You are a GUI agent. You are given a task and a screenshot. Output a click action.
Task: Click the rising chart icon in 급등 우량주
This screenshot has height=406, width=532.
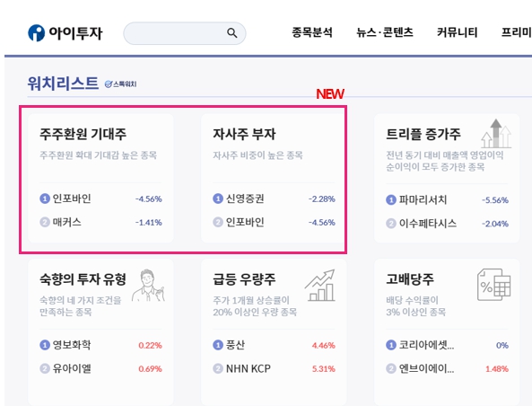320,286
